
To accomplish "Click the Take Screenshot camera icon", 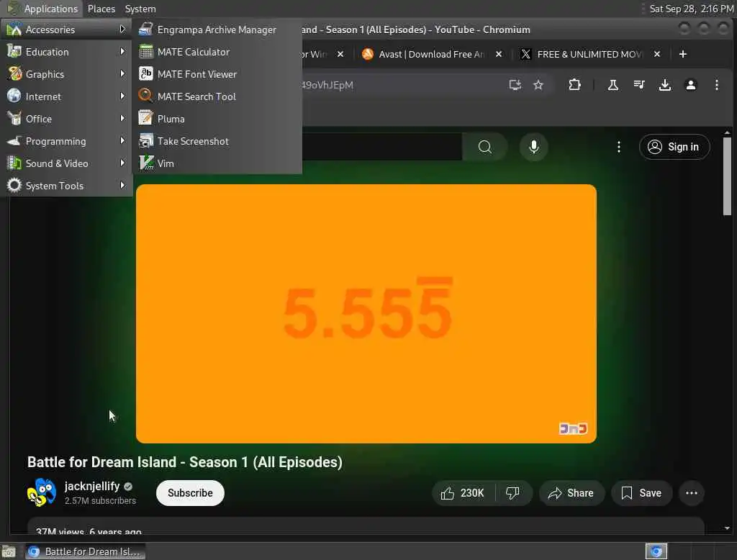I will click(x=145, y=140).
